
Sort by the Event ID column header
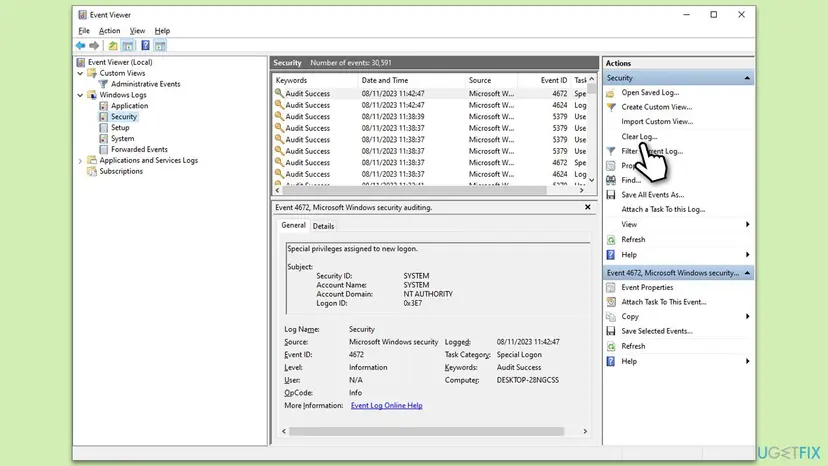click(x=544, y=80)
